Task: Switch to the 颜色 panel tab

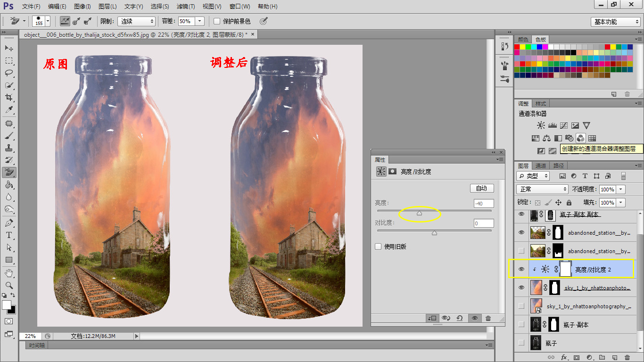Action: click(523, 40)
